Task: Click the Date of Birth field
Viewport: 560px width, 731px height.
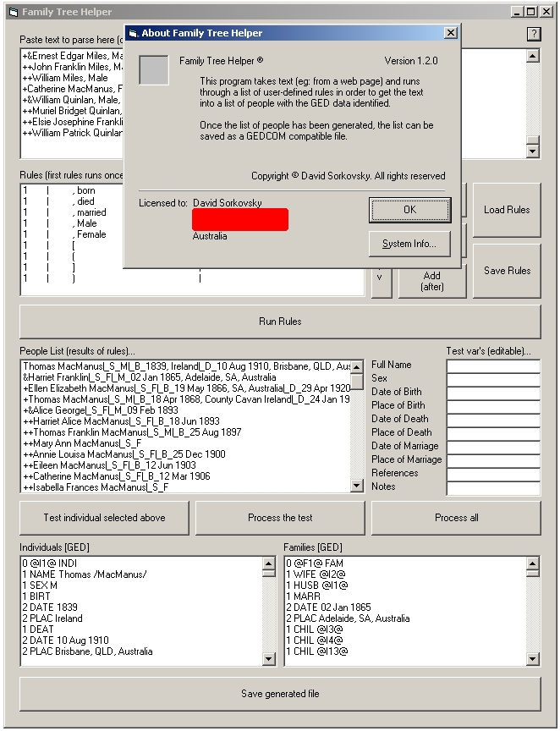Action: [493, 393]
